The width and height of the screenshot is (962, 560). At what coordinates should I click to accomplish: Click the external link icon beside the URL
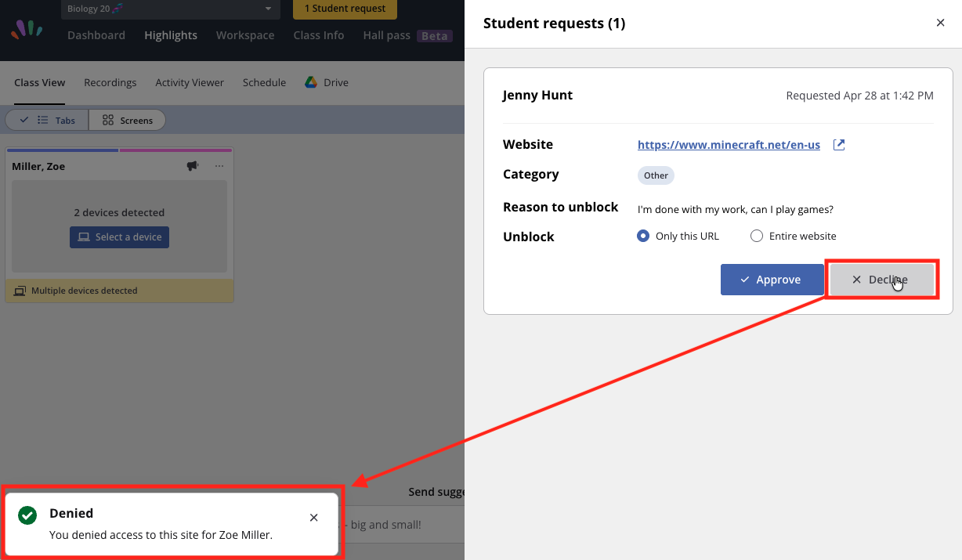point(839,145)
